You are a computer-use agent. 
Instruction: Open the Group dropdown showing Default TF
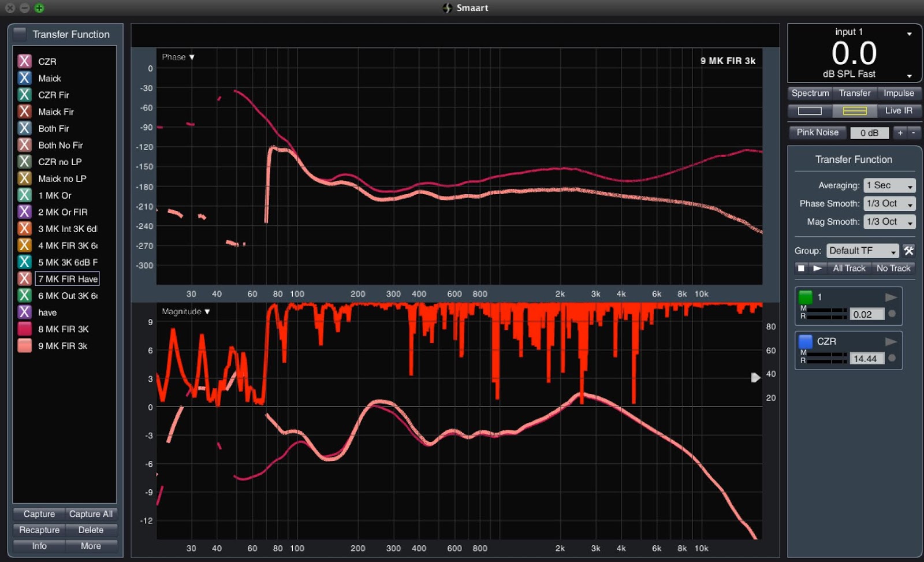tap(863, 251)
